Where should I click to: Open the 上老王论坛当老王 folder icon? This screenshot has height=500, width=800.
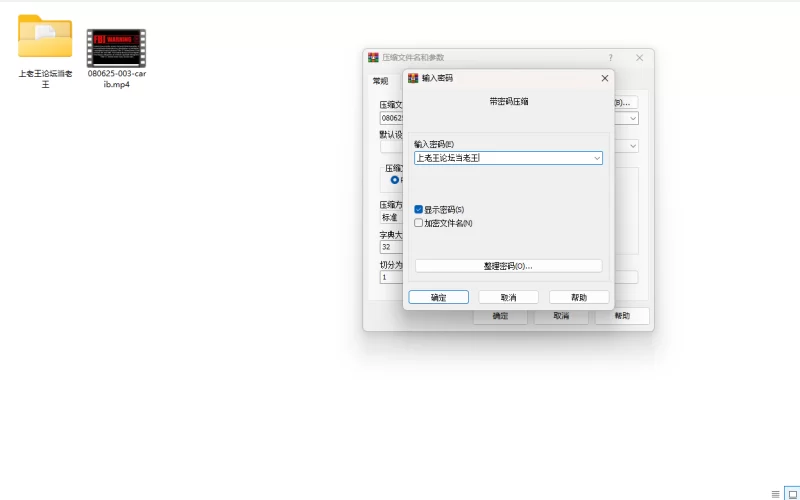(x=45, y=36)
